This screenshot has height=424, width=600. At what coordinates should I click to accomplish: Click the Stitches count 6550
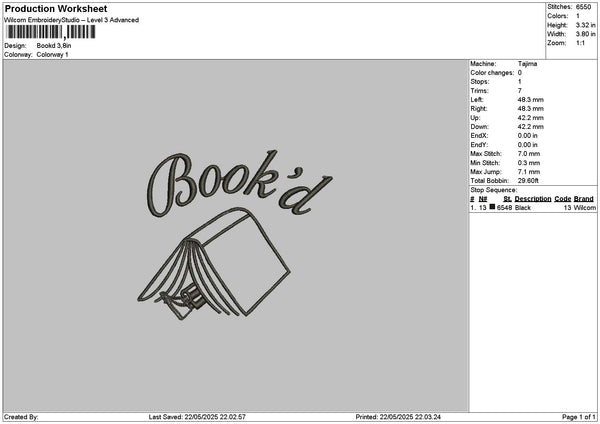tap(584, 7)
